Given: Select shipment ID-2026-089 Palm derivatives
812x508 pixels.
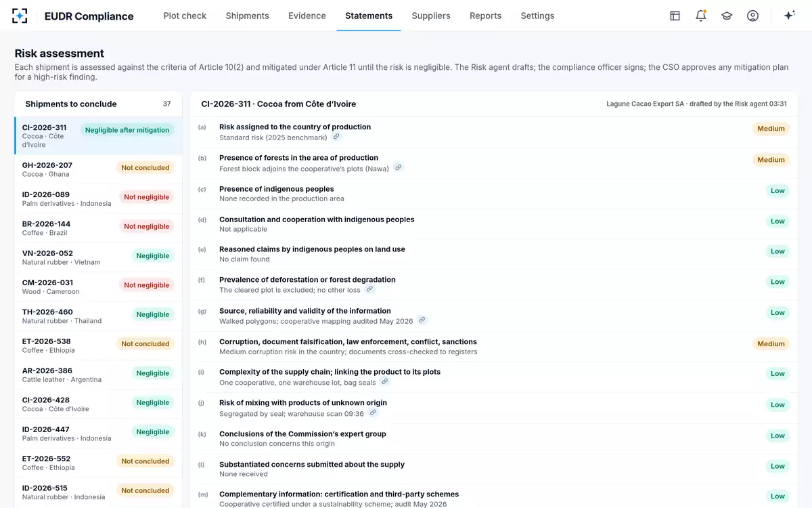Looking at the screenshot, I should click(99, 198).
